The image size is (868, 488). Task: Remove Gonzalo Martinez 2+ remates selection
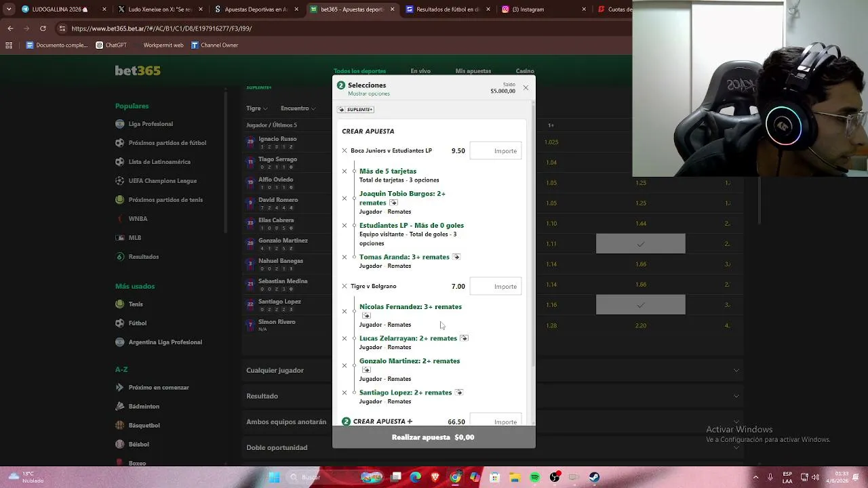pos(344,365)
